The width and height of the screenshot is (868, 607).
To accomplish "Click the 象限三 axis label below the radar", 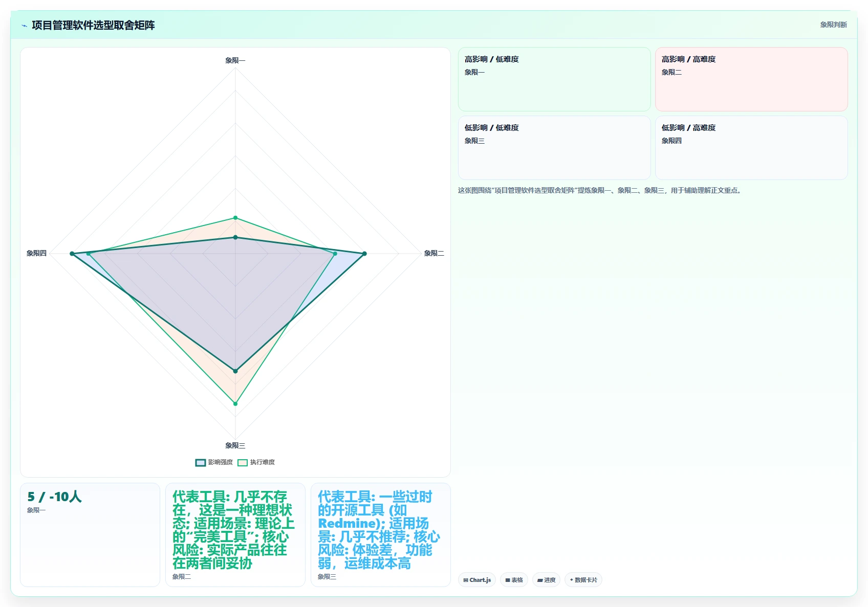I will pyautogui.click(x=235, y=445).
